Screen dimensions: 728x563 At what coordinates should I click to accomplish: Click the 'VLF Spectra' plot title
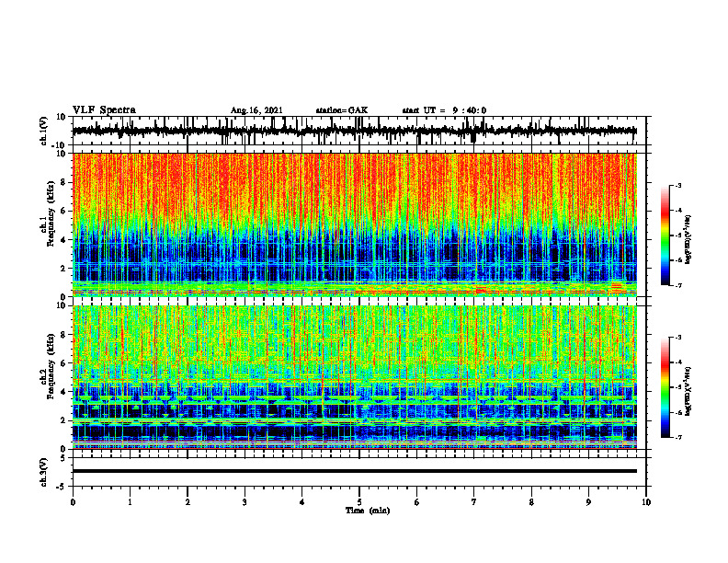104,109
